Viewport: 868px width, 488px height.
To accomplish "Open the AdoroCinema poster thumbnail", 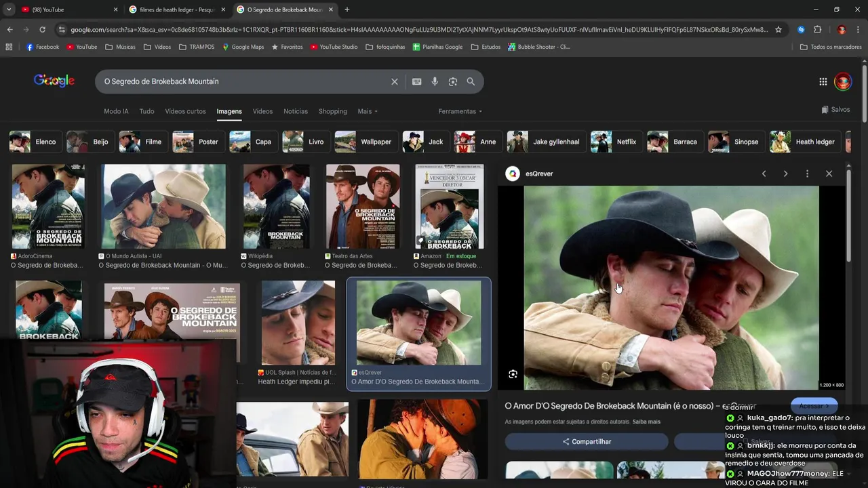I will (48, 206).
